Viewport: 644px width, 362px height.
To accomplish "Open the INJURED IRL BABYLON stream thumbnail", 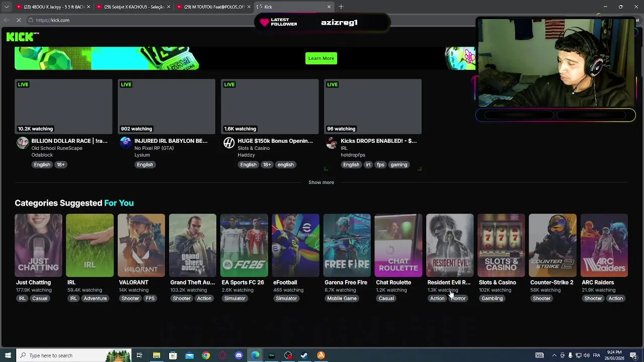I will point(167,107).
